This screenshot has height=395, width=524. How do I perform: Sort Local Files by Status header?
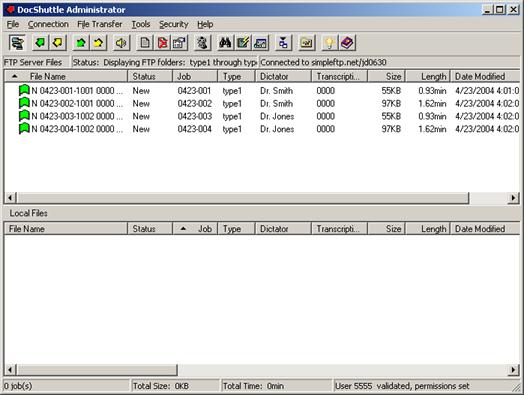150,229
